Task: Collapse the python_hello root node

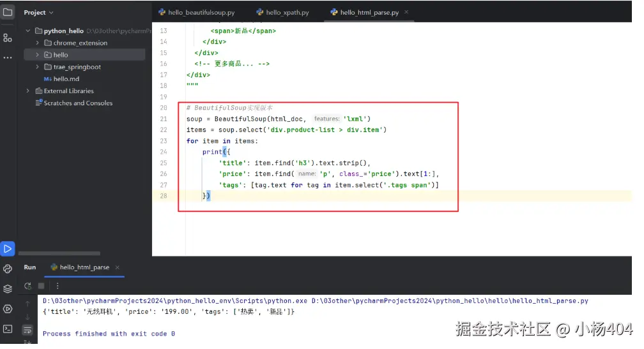Action: coord(28,31)
